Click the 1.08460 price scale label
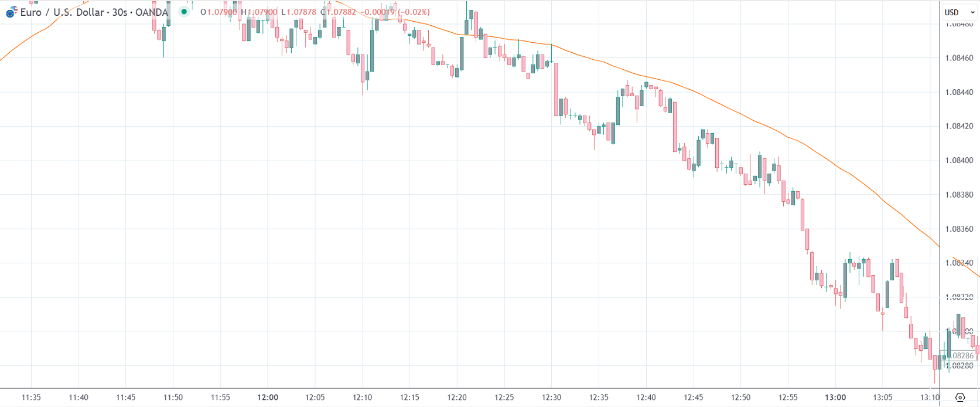 tap(959, 58)
